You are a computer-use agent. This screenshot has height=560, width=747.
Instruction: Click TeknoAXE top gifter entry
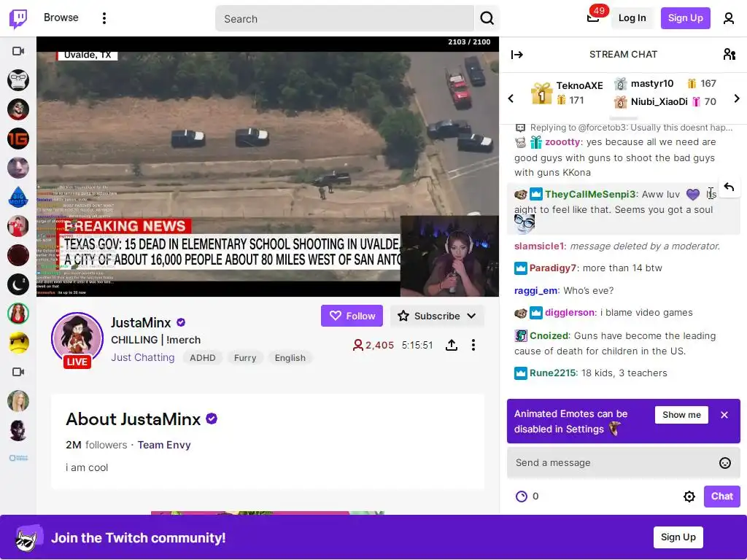[567, 93]
